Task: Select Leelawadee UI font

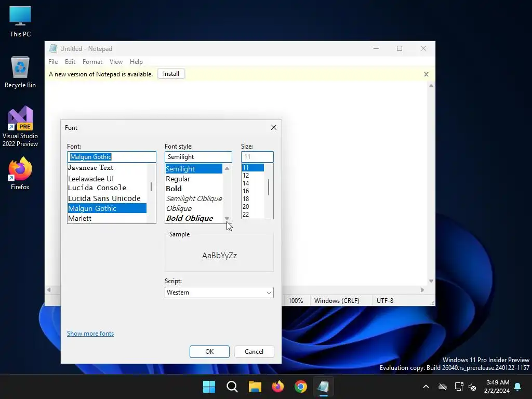Action: [x=107, y=179]
